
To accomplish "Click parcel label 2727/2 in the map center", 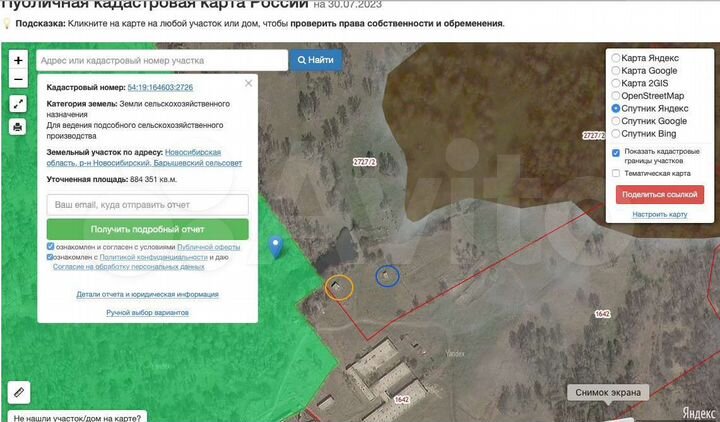I will point(365,162).
